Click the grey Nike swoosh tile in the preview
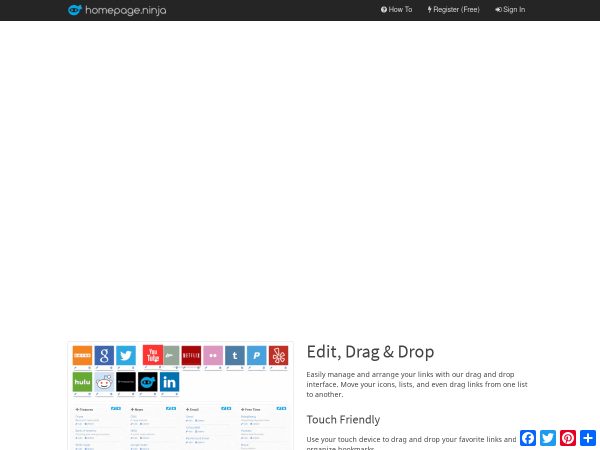Screen dimensions: 600x450 171,355
